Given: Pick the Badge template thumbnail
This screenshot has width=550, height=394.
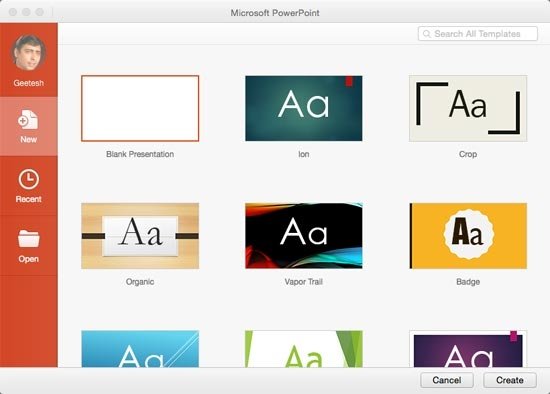Looking at the screenshot, I should [x=468, y=236].
